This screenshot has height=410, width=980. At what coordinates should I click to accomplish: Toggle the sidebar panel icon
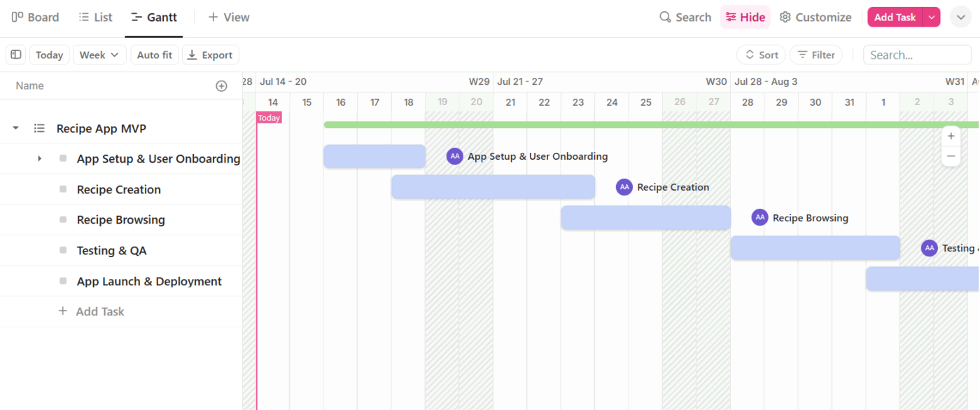click(x=16, y=55)
